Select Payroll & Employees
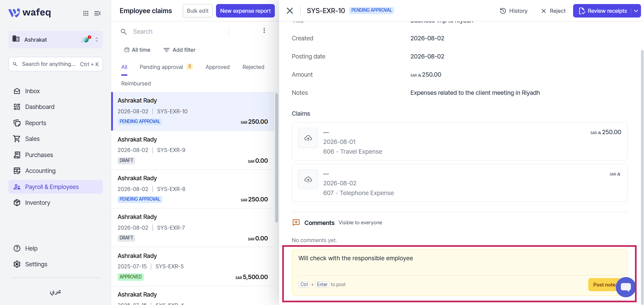 (55, 187)
